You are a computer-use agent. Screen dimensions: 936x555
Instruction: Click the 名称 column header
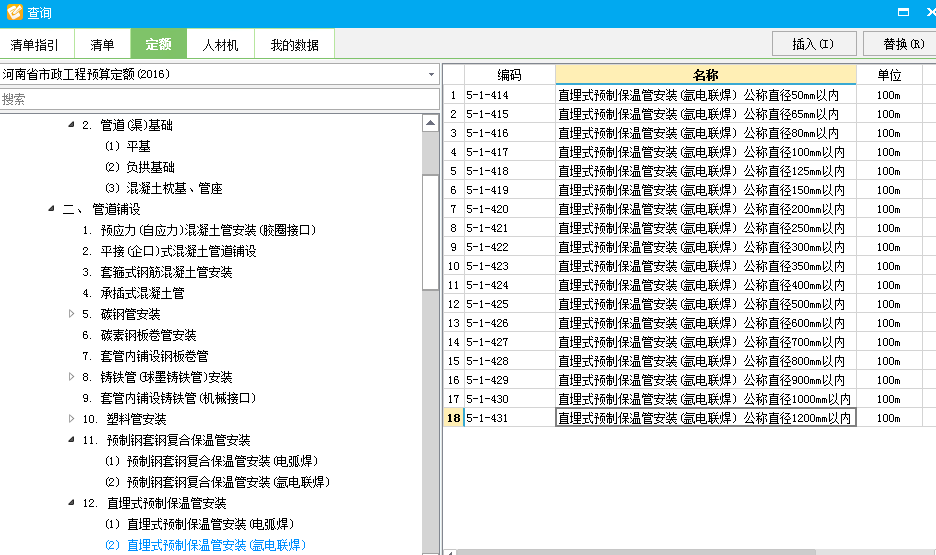click(706, 75)
